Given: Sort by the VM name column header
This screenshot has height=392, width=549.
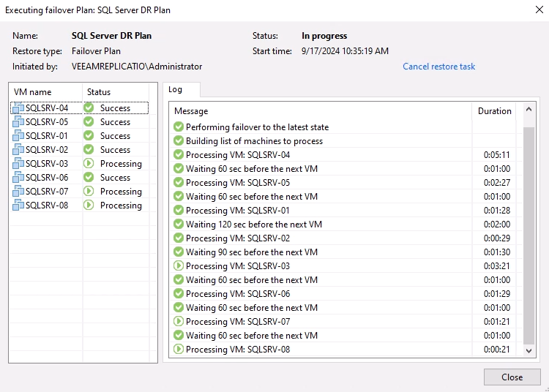Looking at the screenshot, I should point(33,92).
